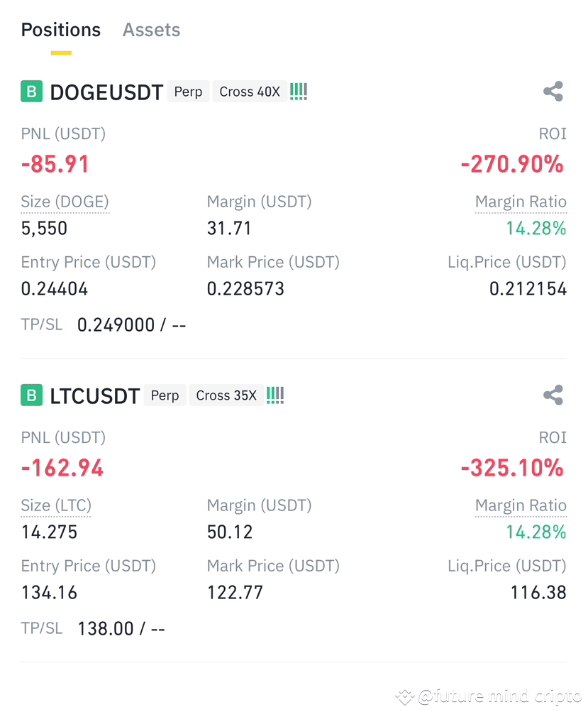Viewport: 588px width, 712px height.
Task: Click Margin Ratio under the LTCUSDT position
Action: (x=521, y=505)
